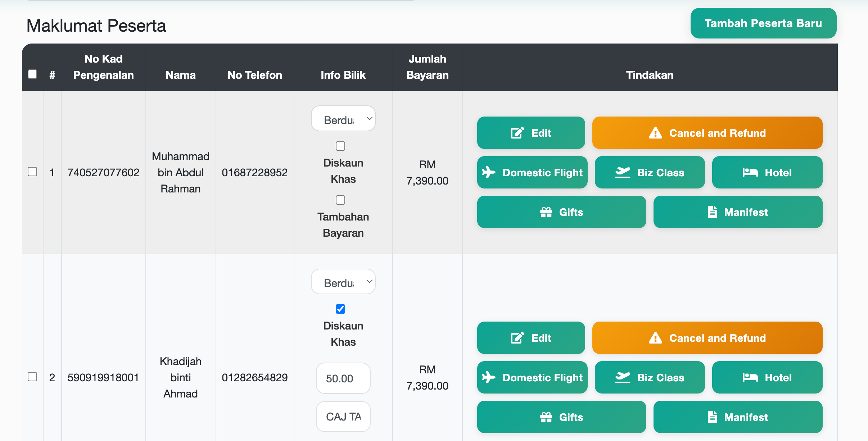Open room type dropdown for Muhammad's row
Screen dimensions: 868x441
click(343, 119)
